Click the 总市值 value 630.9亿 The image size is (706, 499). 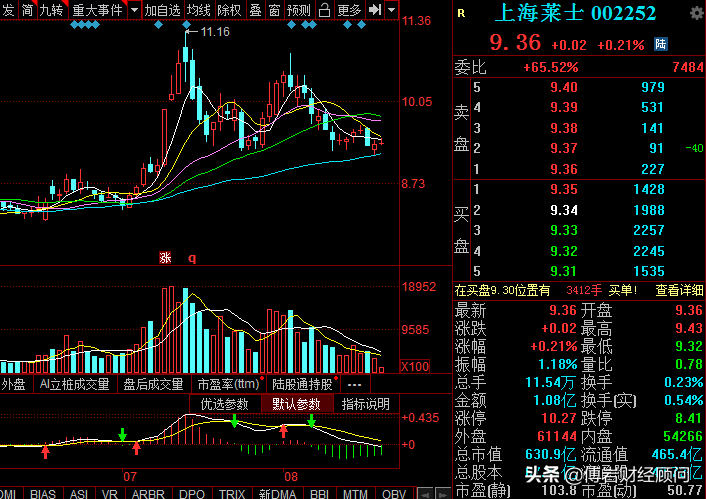(x=551, y=454)
